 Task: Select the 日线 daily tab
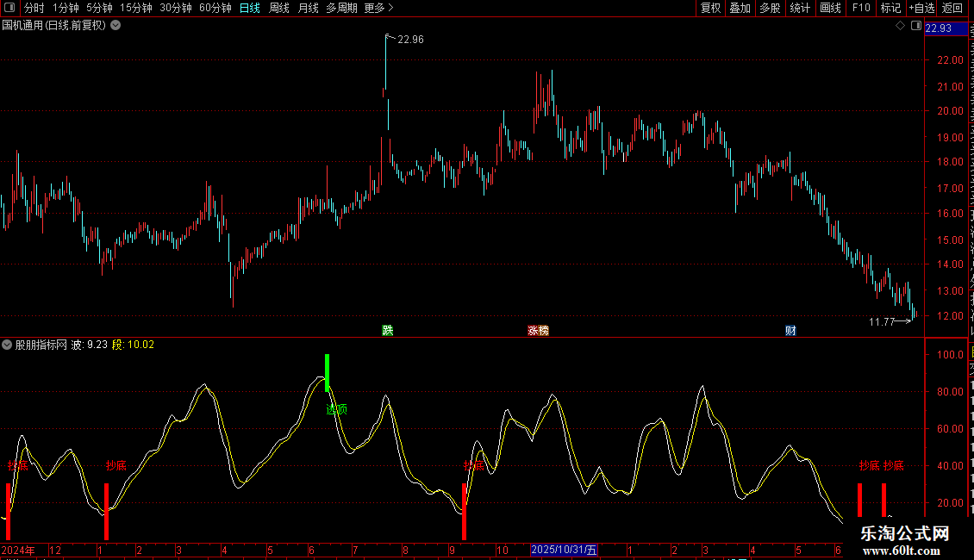[x=250, y=8]
